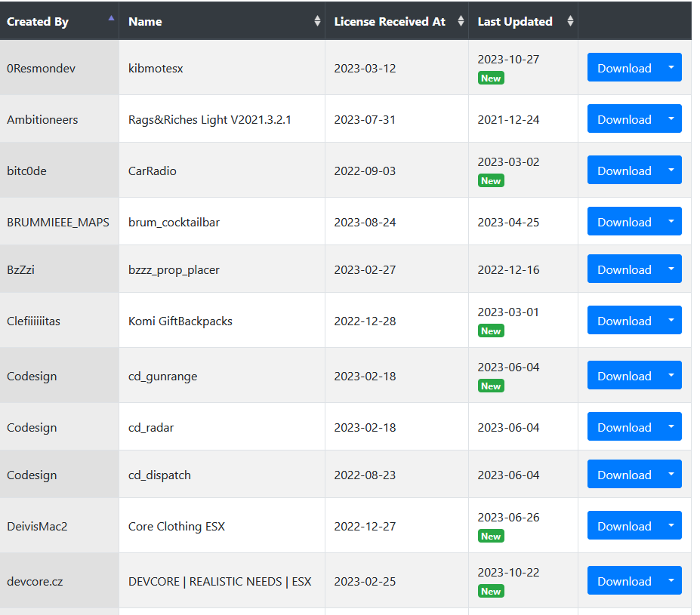Click license date 2023-08-24
Viewport: 700px width, 615px height.
pos(365,222)
